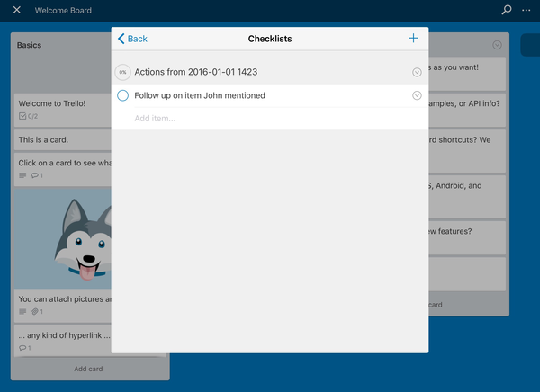Image resolution: width=540 pixels, height=392 pixels.
Task: Select the 'Actions from 2016-01-01 1423' checklist title
Action: pyautogui.click(x=196, y=72)
